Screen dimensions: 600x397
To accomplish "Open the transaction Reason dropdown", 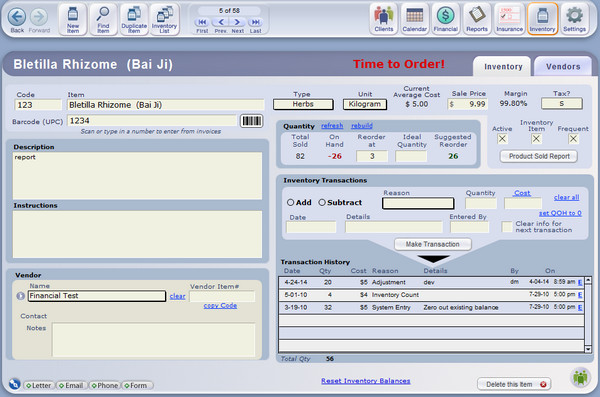I will coord(418,203).
